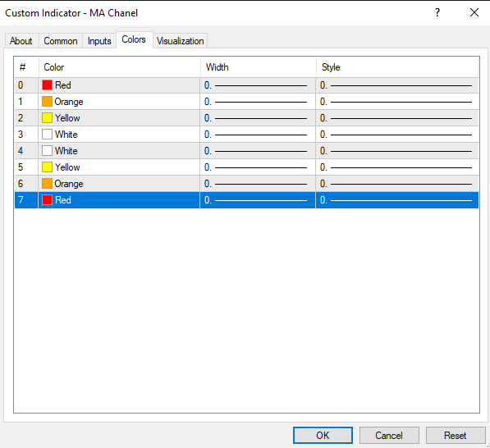Open the width selector for row 5

pos(258,167)
